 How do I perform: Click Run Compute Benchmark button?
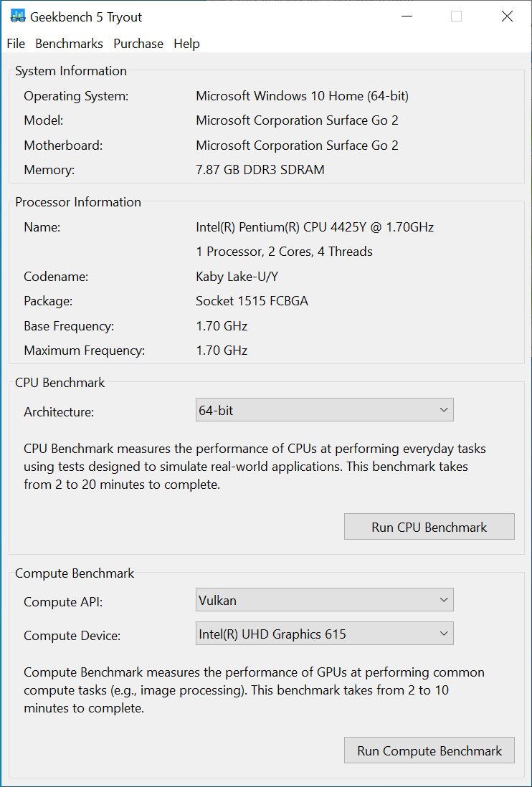click(429, 750)
